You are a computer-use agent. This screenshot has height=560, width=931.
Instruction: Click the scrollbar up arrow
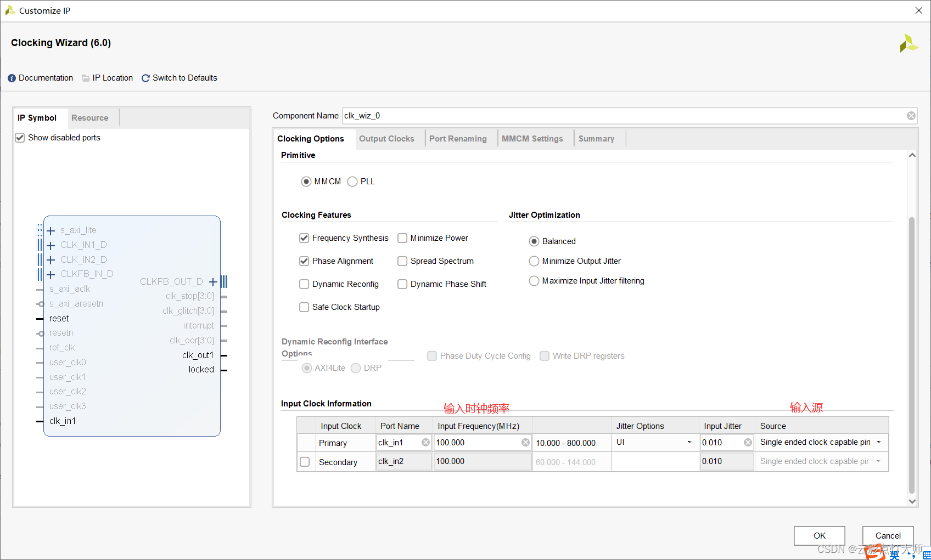(912, 155)
